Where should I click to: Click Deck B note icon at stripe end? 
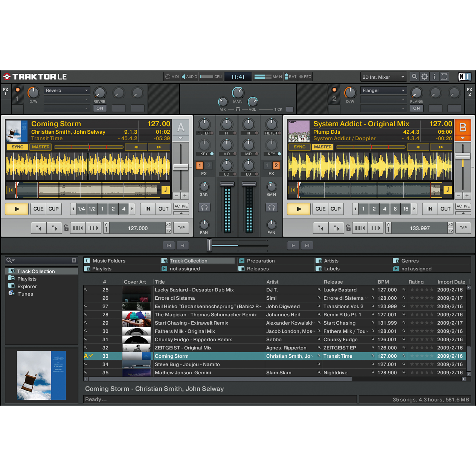coord(448,190)
